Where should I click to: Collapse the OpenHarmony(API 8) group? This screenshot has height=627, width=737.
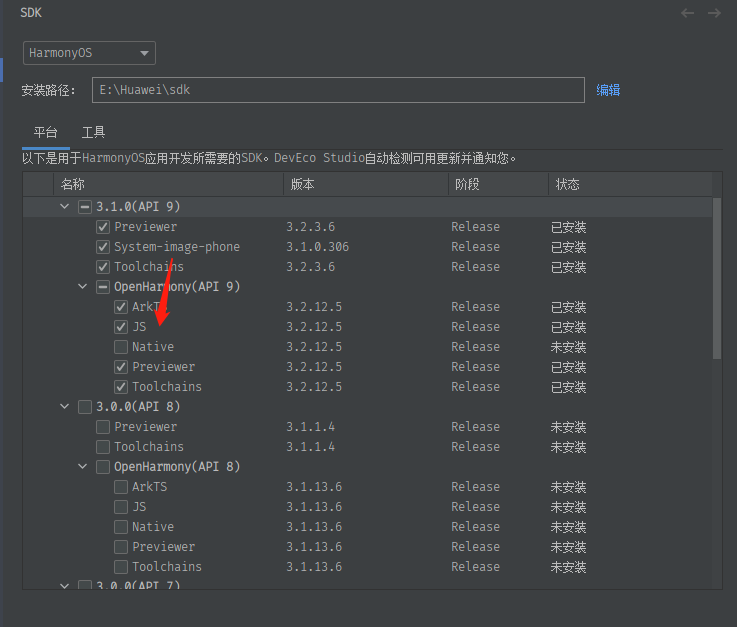coord(83,466)
